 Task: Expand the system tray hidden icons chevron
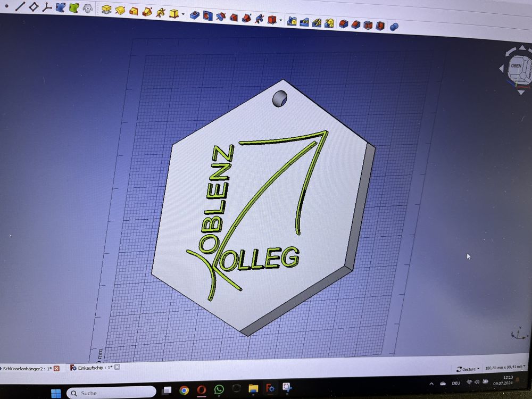(431, 384)
